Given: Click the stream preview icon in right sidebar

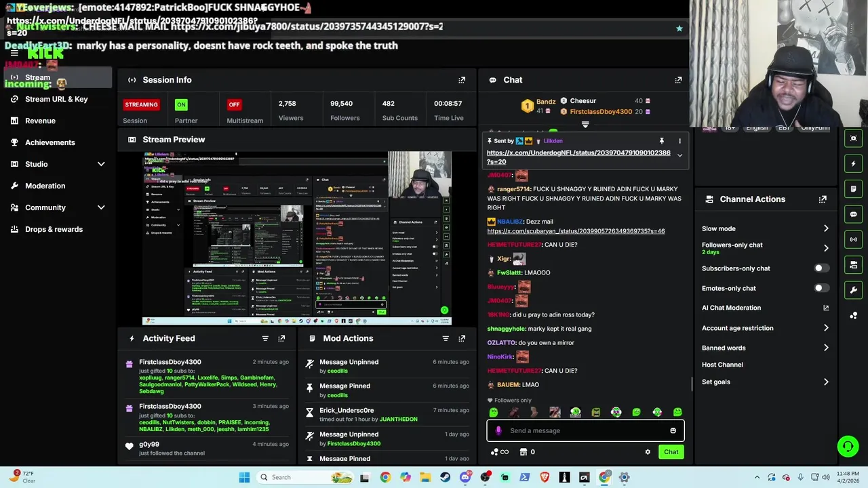Looking at the screenshot, I should (x=853, y=138).
